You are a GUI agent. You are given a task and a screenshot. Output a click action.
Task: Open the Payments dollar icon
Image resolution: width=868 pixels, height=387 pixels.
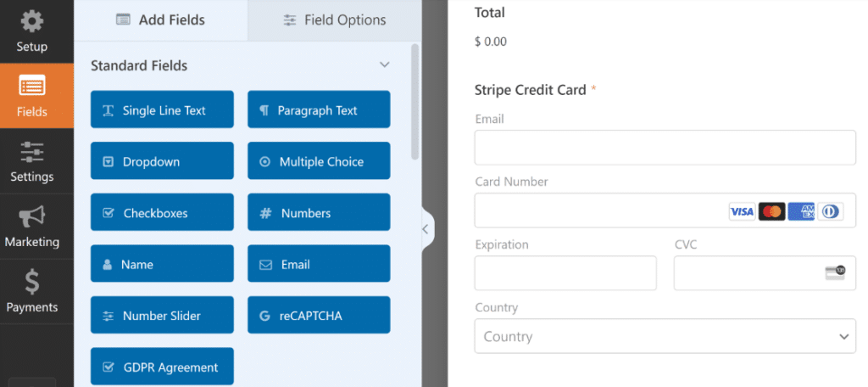(x=32, y=282)
